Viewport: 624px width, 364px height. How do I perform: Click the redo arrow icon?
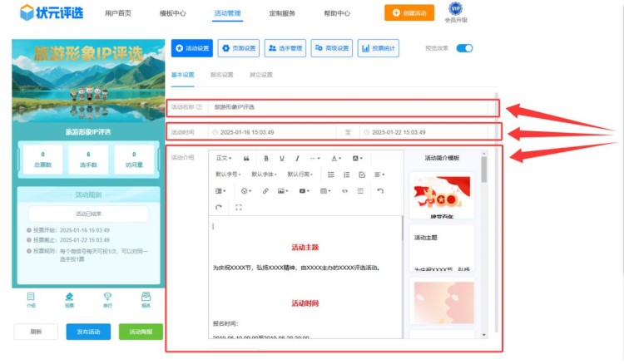click(219, 207)
